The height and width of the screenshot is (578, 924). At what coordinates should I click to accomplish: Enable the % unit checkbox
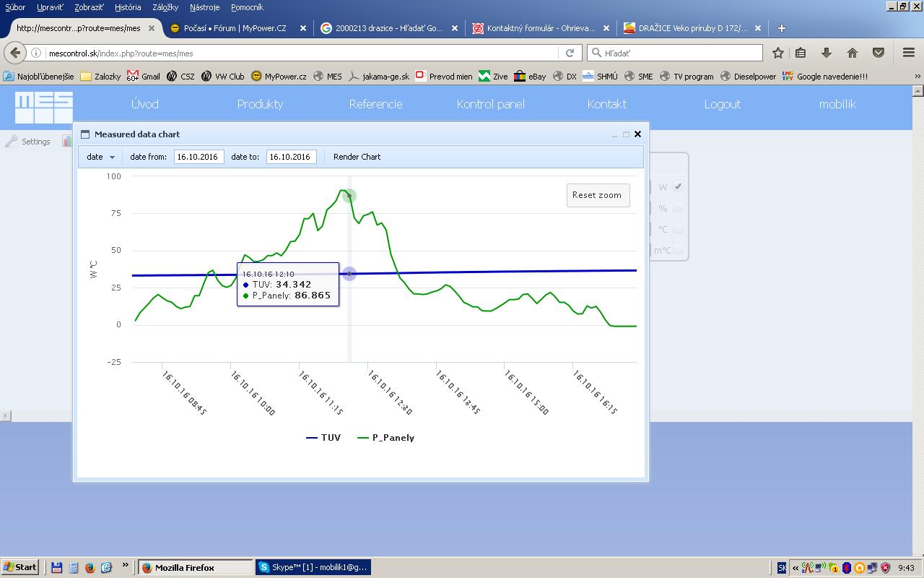point(678,208)
